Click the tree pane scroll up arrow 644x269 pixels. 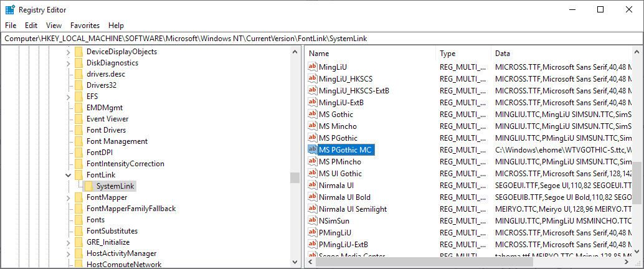pyautogui.click(x=295, y=52)
